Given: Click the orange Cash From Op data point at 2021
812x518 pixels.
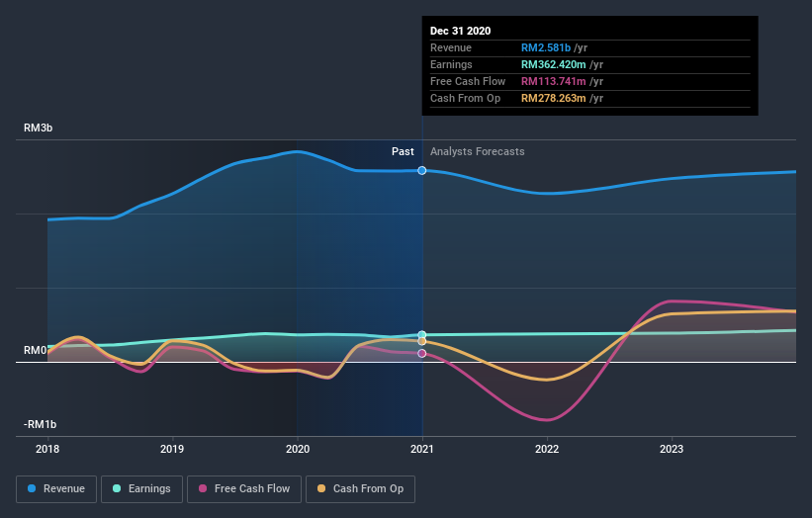Looking at the screenshot, I should pyautogui.click(x=422, y=341).
